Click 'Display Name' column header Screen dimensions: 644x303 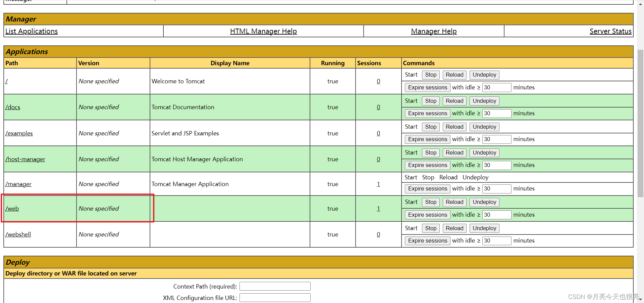click(230, 63)
